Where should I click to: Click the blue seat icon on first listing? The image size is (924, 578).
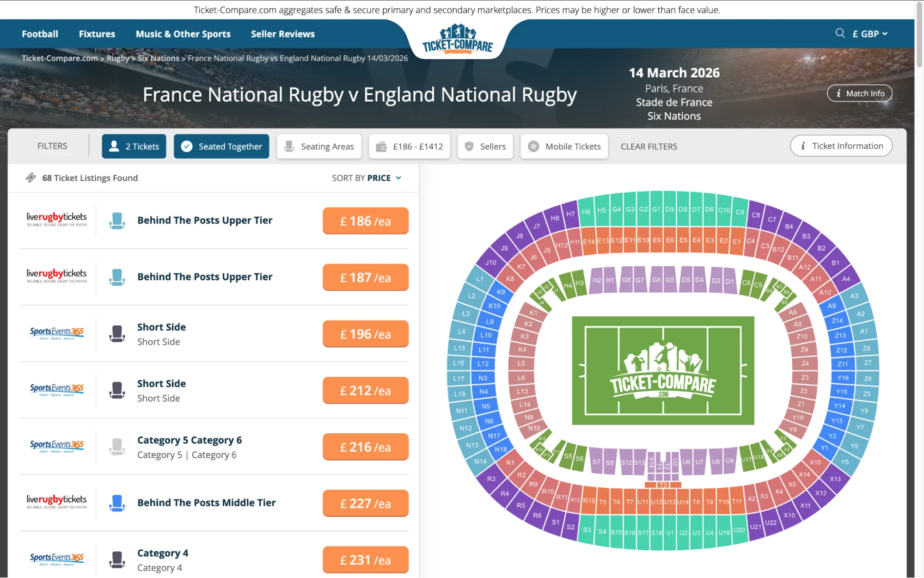pyautogui.click(x=117, y=221)
